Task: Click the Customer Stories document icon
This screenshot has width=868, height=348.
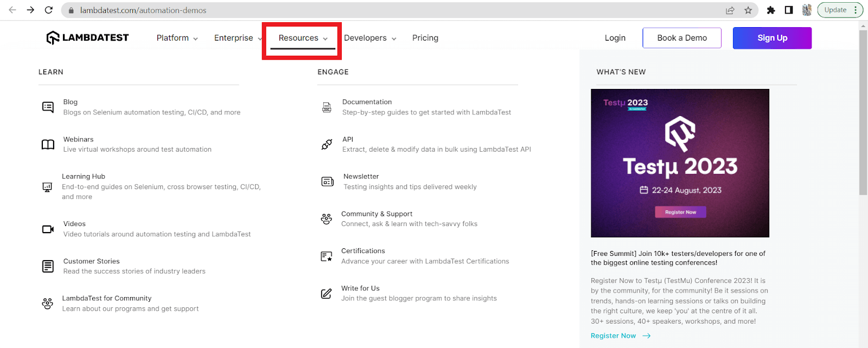Action: point(48,266)
